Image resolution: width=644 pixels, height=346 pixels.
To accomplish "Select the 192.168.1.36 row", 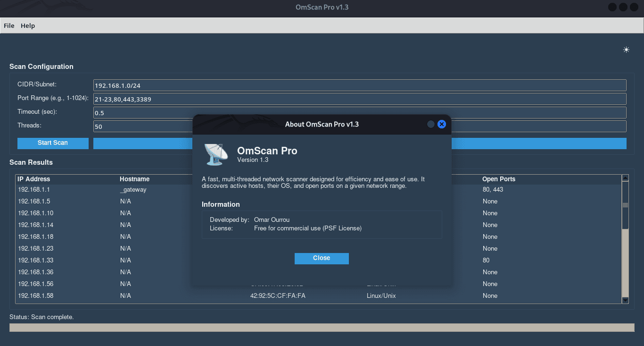I will [319, 272].
